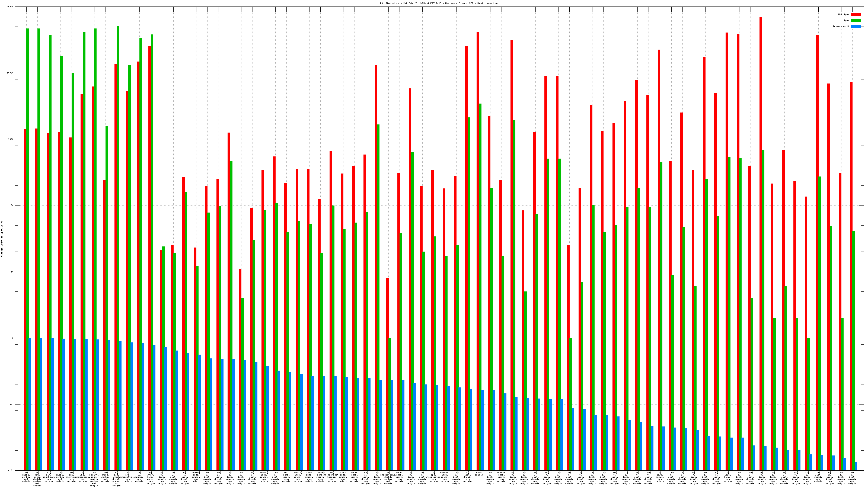Image resolution: width=868 pixels, height=488 pixels.
Task: Select the 'Score (0..1)' legend label text
Action: point(841,26)
